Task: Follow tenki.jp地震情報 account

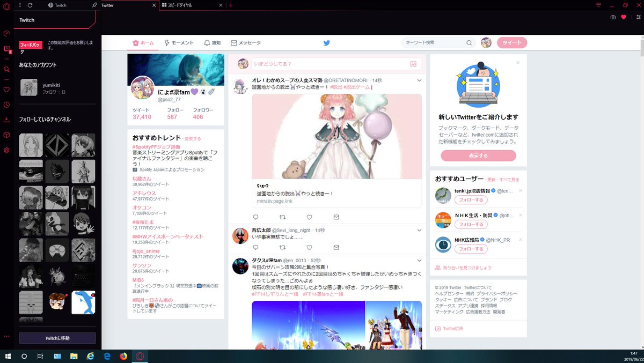Action: tap(471, 200)
